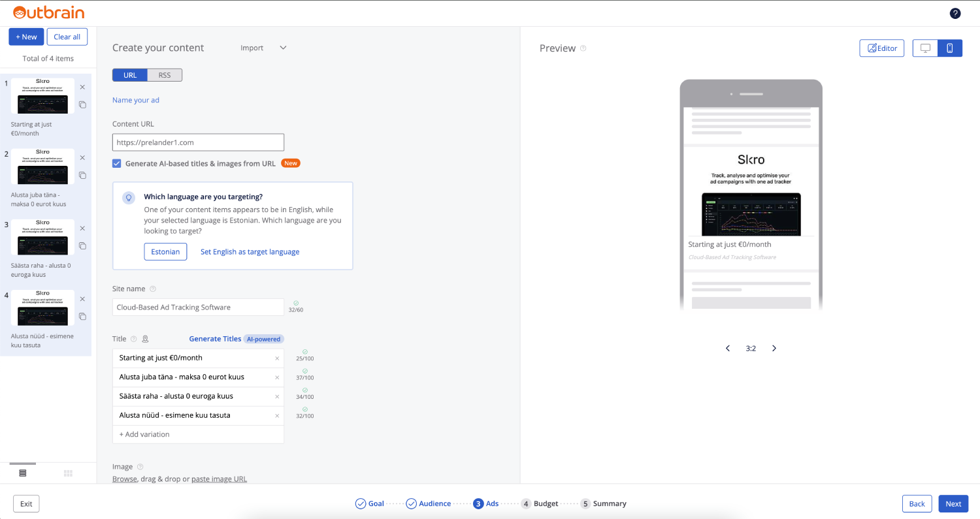Screen dimensions: 980x519
Task: Select desktop preview icon
Action: click(x=925, y=48)
